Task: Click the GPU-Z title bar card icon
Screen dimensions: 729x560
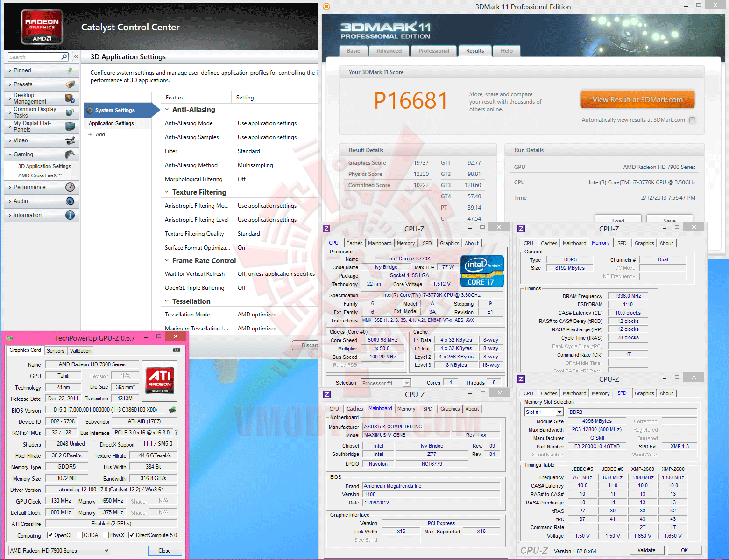Action: point(10,338)
